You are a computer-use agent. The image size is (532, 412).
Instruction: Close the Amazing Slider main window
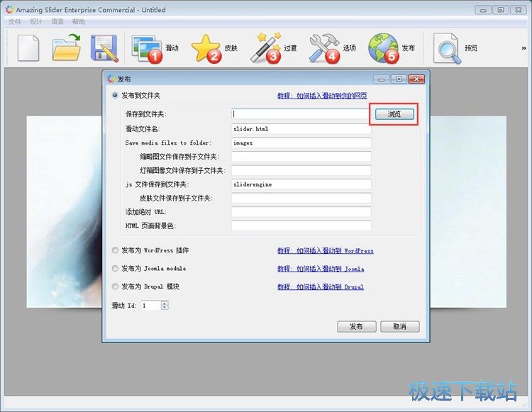click(519, 10)
